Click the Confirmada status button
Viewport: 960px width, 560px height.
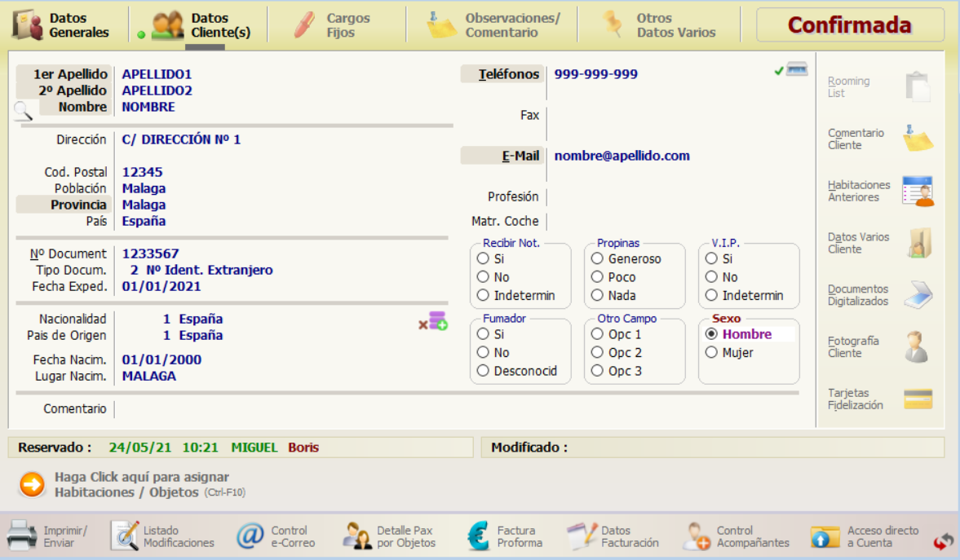point(849,25)
